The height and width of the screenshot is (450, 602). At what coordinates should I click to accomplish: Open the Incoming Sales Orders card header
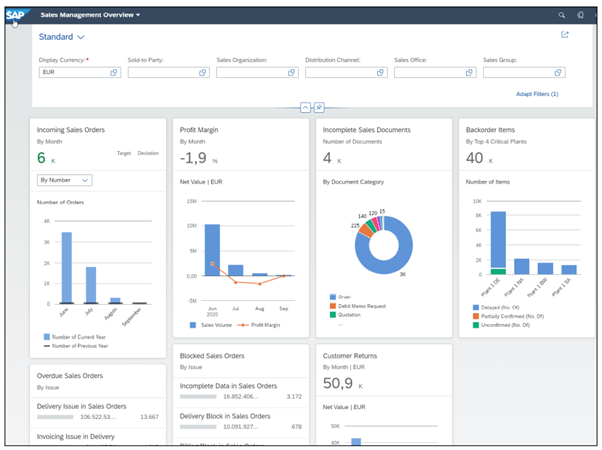tap(70, 130)
